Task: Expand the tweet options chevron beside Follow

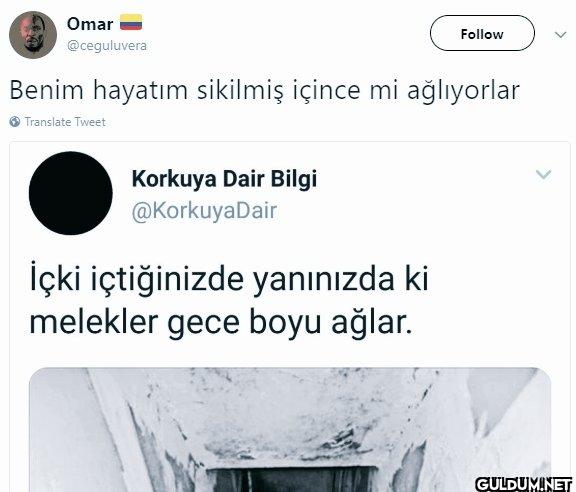Action: pyautogui.click(x=560, y=35)
